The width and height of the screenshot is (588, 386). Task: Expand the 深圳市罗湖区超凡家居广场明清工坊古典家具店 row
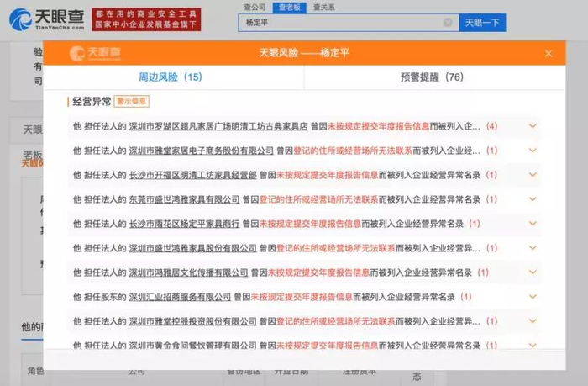pyautogui.click(x=533, y=126)
